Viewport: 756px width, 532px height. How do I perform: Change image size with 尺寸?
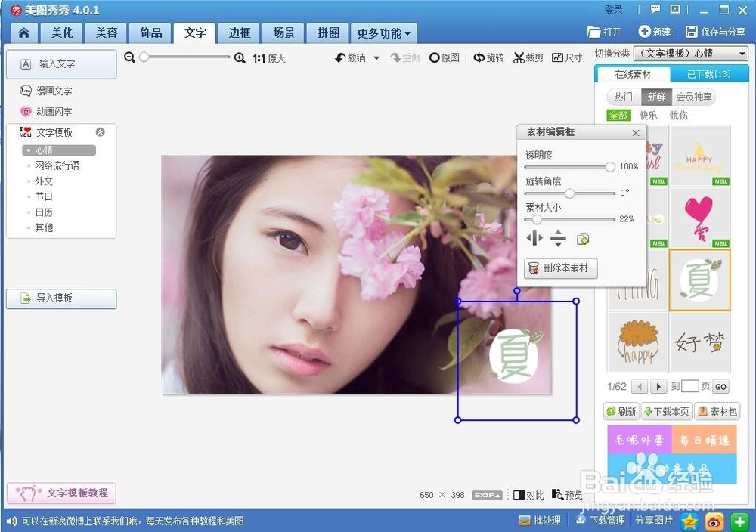tap(567, 58)
